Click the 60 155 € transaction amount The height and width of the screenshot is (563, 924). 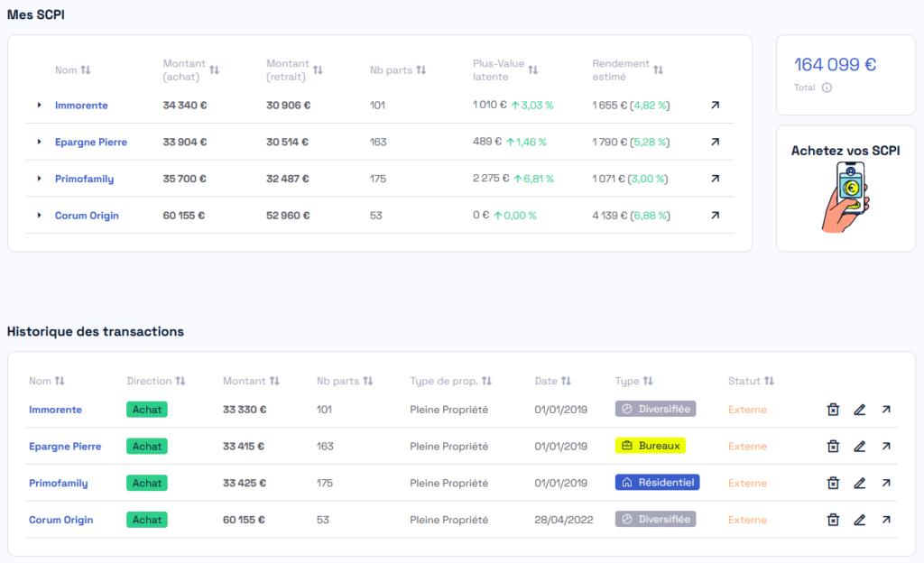244,520
